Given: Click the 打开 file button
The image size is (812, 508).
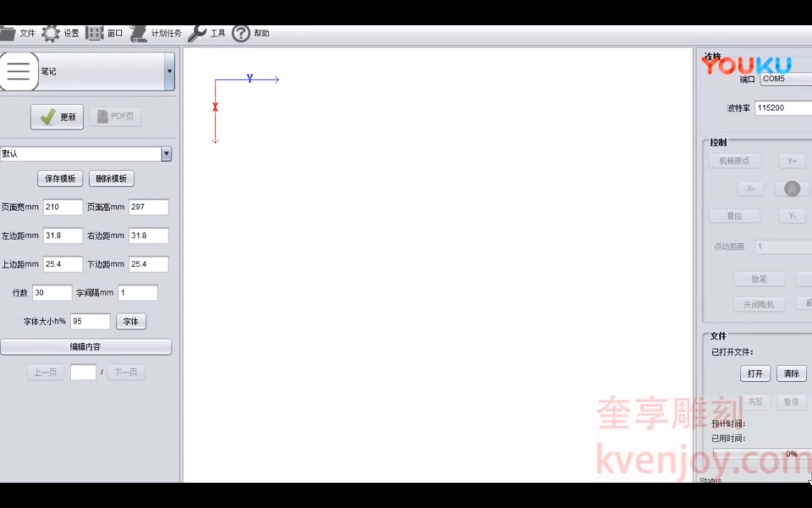Looking at the screenshot, I should click(x=755, y=374).
